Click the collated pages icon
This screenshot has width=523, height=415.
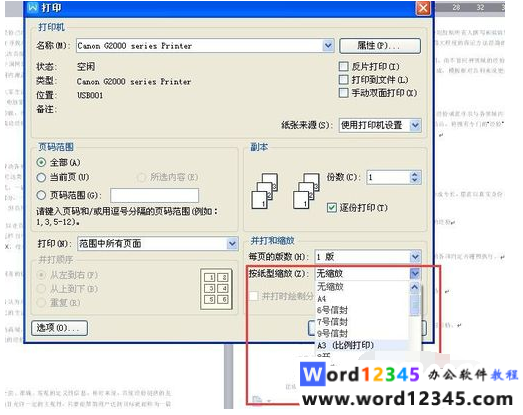pyautogui.click(x=265, y=190)
